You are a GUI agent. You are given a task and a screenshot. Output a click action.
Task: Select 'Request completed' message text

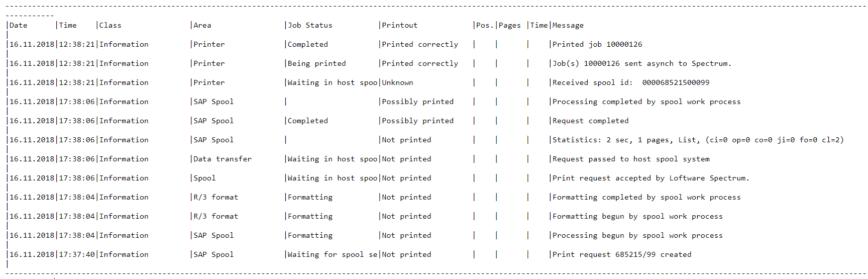591,121
